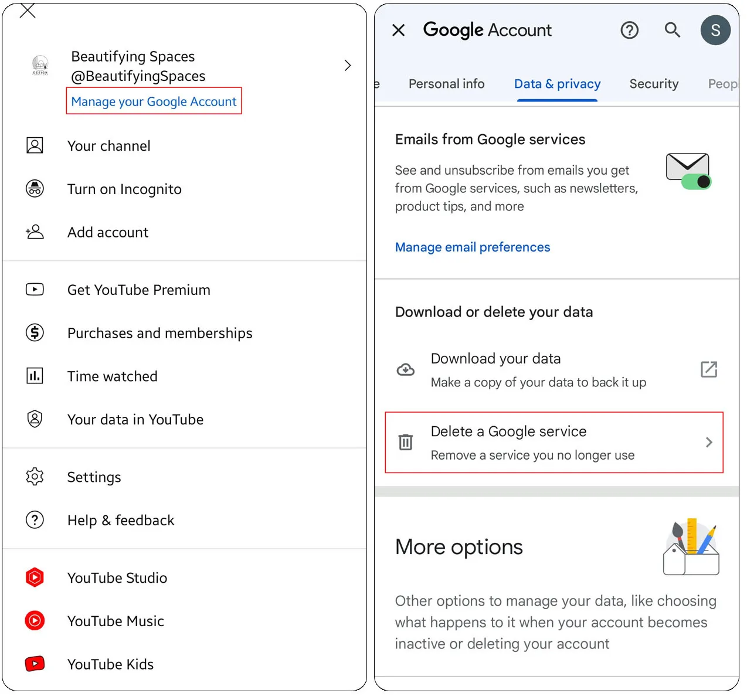The height and width of the screenshot is (700, 747).
Task: Open the search icon in Google Account header
Action: pyautogui.click(x=672, y=30)
